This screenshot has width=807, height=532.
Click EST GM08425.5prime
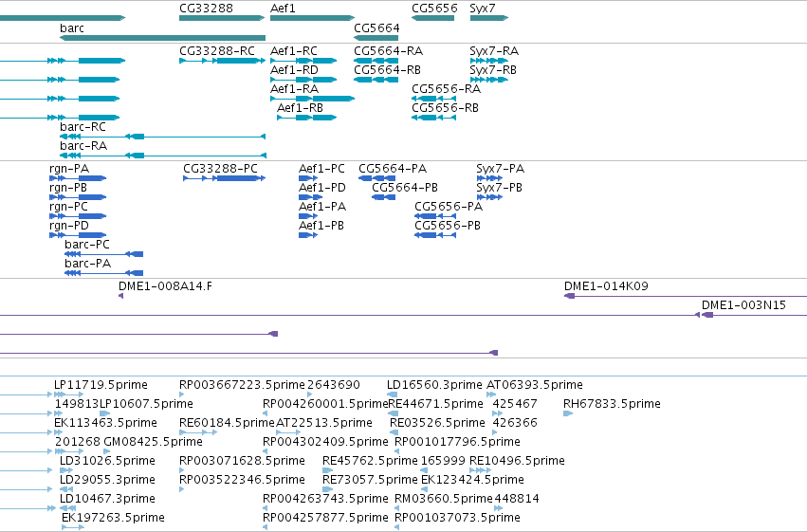107,451
